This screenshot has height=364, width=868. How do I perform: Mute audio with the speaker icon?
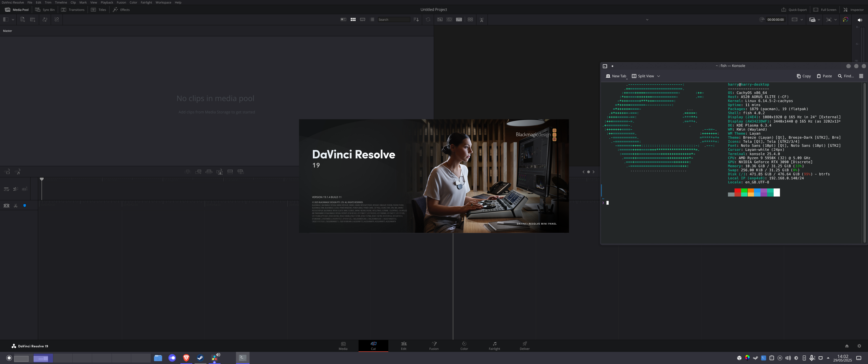click(860, 20)
